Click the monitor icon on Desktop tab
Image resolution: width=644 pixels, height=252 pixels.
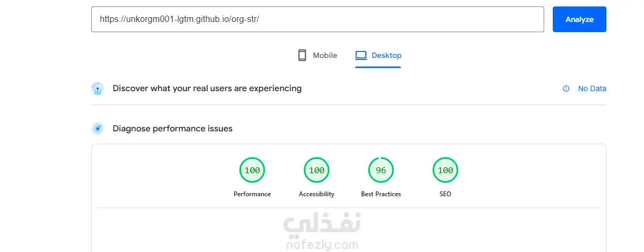(361, 55)
